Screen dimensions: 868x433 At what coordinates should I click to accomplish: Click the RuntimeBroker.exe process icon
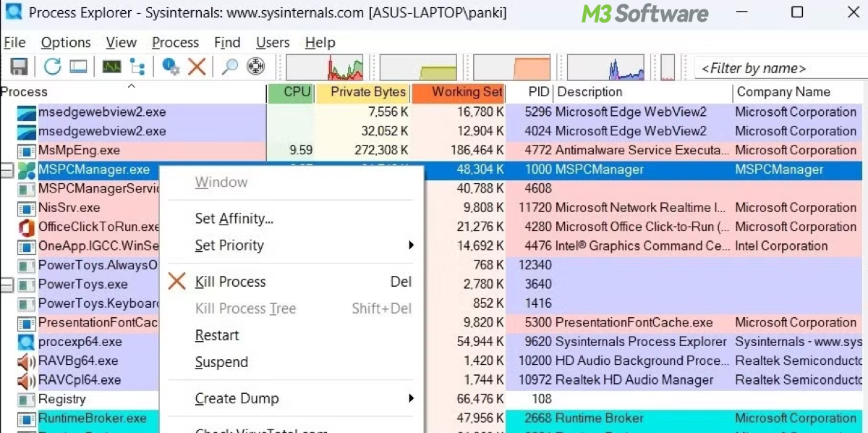(27, 419)
